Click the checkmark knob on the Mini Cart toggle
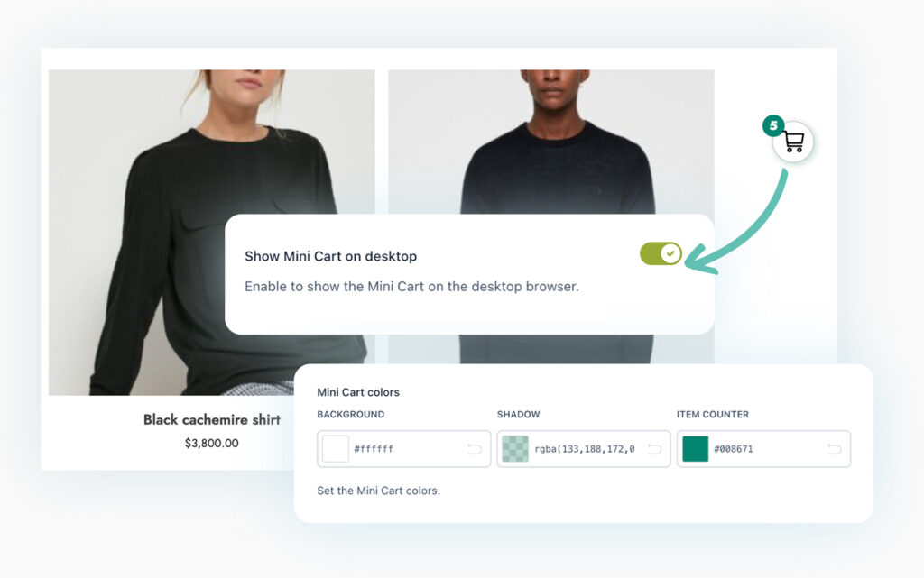Screen dimensions: 924x578 click(670, 253)
